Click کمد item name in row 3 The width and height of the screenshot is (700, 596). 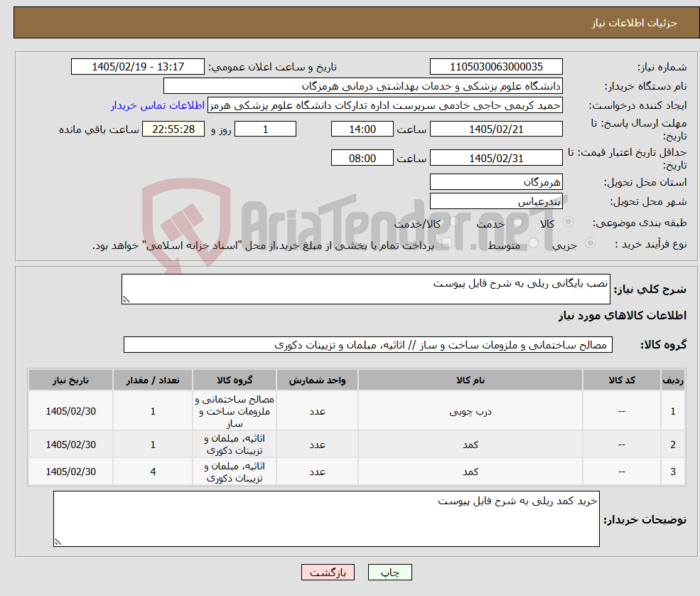470,472
